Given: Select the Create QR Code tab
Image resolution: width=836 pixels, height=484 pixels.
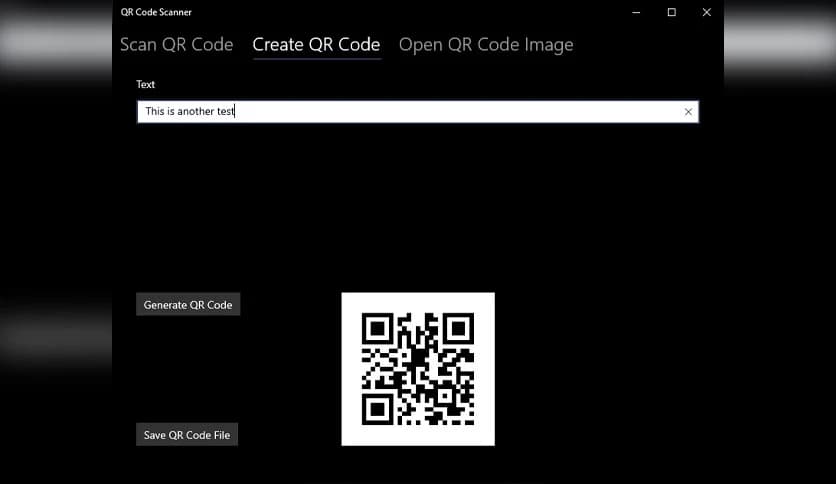Looking at the screenshot, I should tap(316, 45).
